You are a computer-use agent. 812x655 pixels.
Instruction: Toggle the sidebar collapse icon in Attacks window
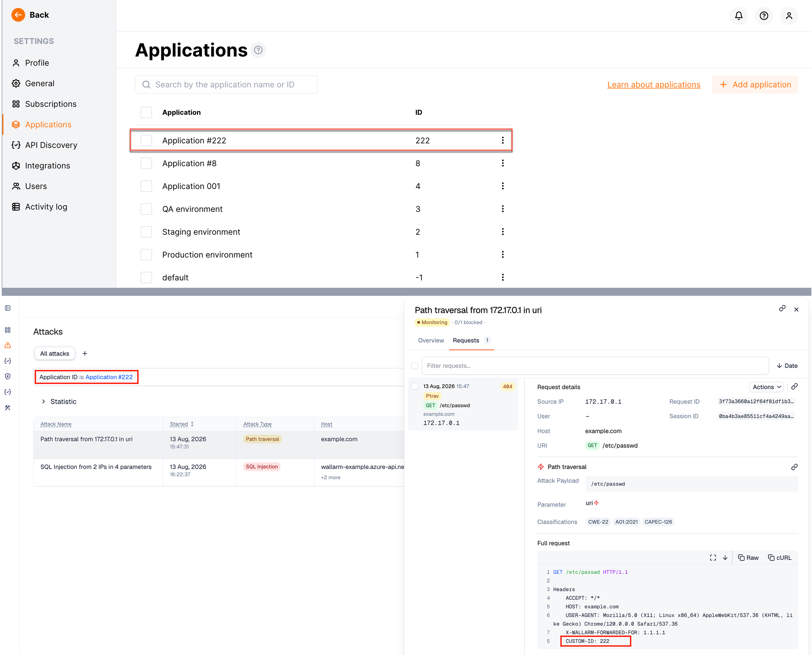(7, 308)
